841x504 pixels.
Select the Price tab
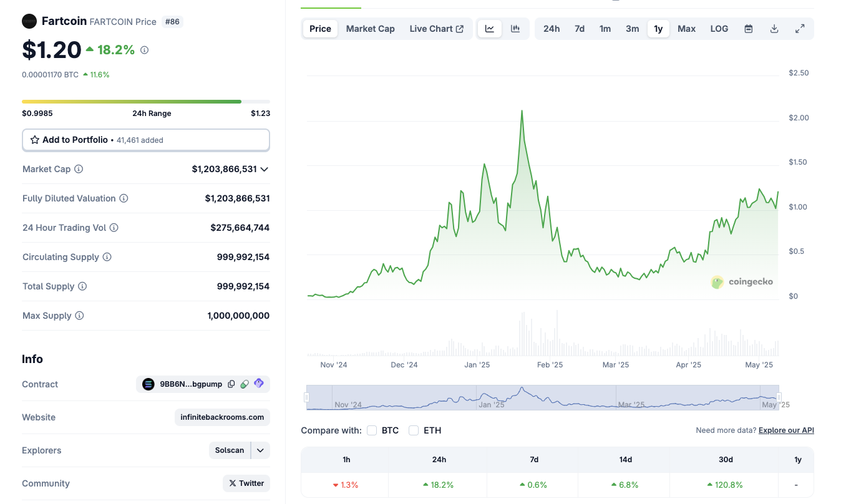pyautogui.click(x=320, y=29)
